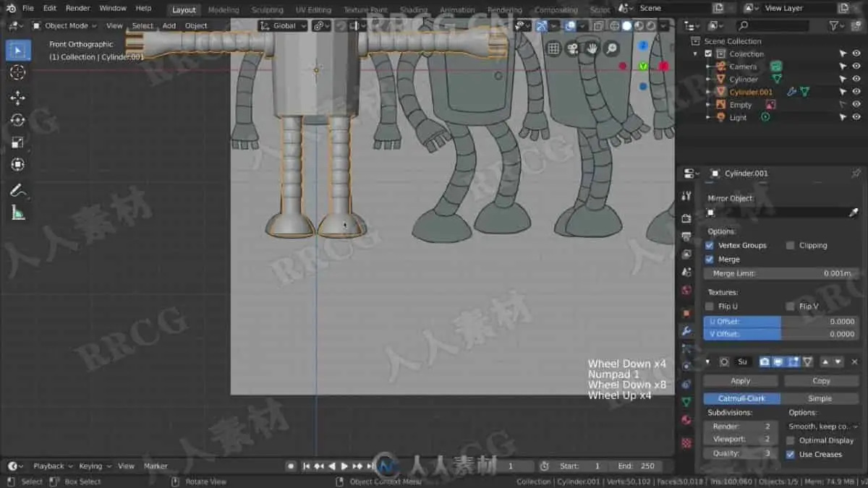
Task: Select the Cursor tool in toolbar
Action: pos(18,72)
